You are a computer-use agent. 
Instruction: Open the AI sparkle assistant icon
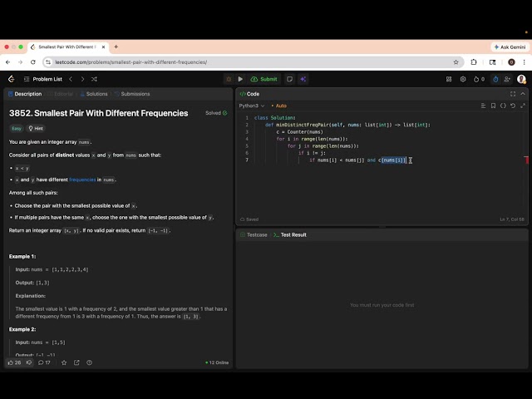pyautogui.click(x=303, y=79)
